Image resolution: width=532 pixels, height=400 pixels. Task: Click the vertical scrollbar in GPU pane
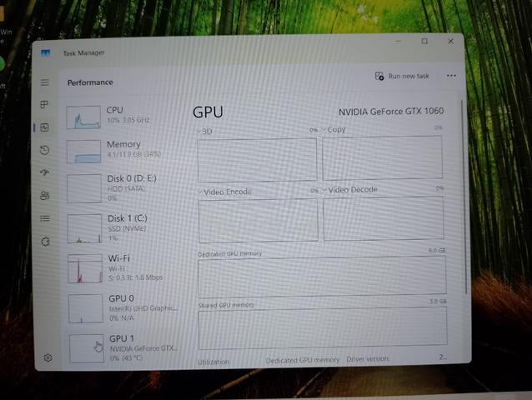click(x=463, y=197)
